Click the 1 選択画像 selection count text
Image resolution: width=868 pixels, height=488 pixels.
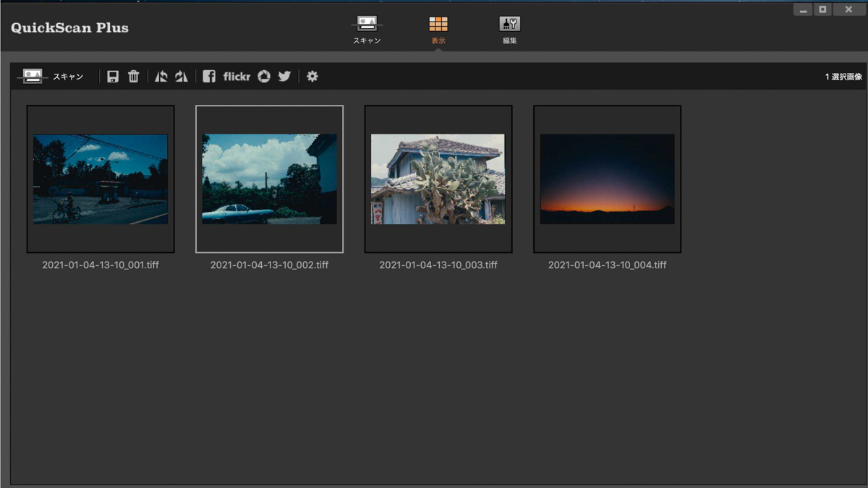843,77
